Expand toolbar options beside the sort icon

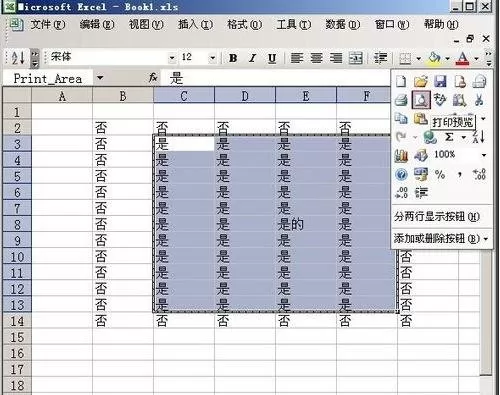pyautogui.click(x=34, y=58)
